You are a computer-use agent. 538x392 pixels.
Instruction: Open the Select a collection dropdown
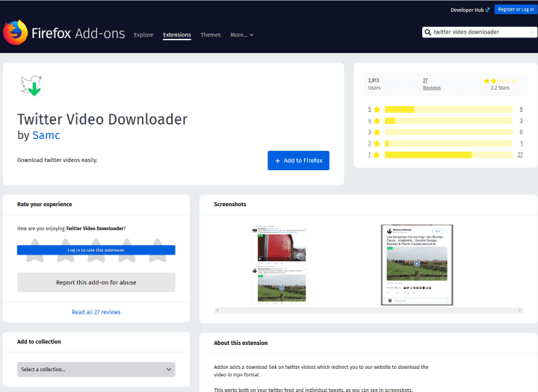[96, 370]
